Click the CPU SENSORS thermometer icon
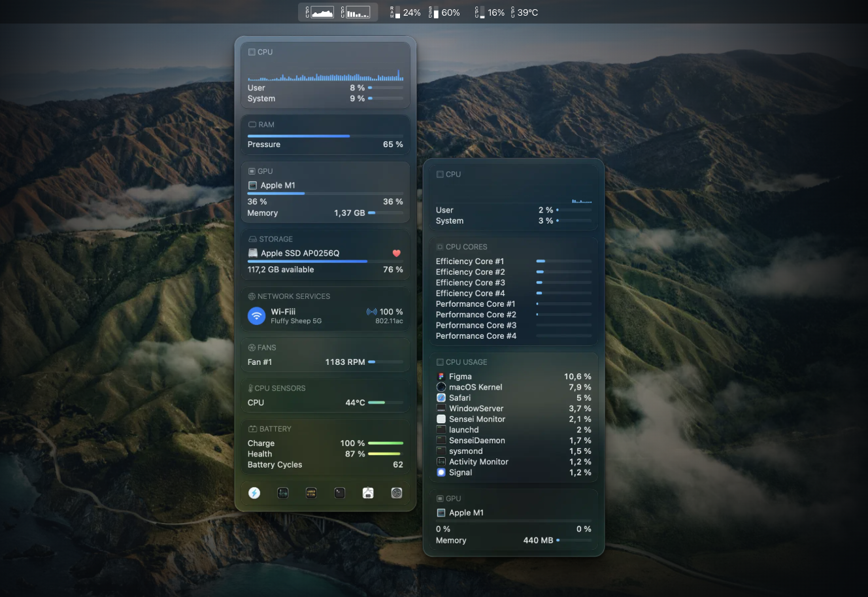868x597 pixels. [250, 388]
